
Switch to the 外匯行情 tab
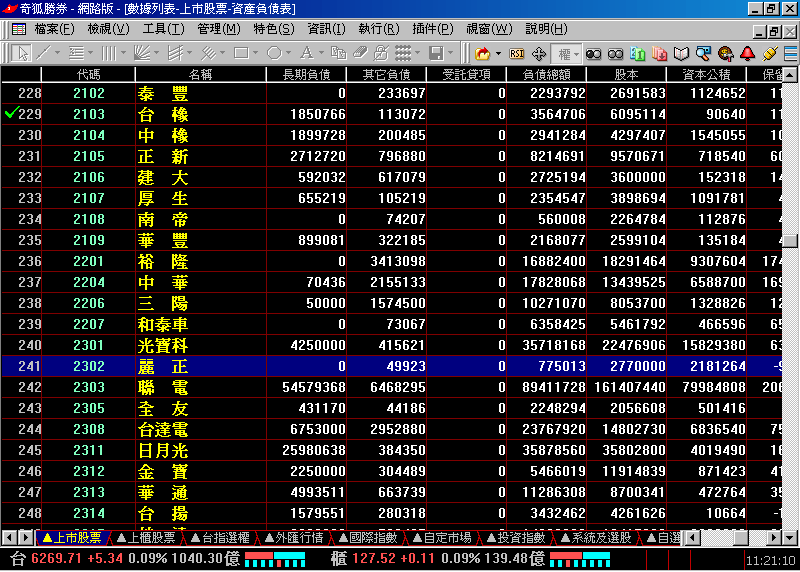294,537
